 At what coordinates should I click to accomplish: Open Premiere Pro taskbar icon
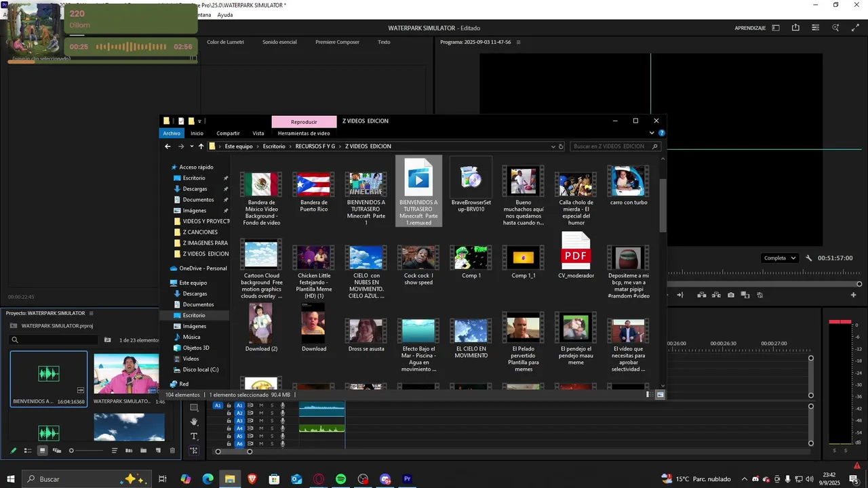pyautogui.click(x=408, y=479)
